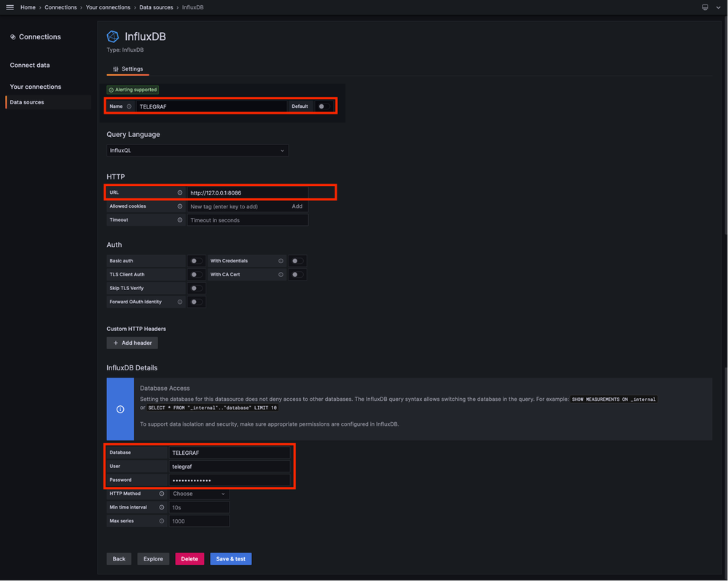Focus the User field containing telegraf
This screenshot has height=581, width=728.
pyautogui.click(x=230, y=467)
